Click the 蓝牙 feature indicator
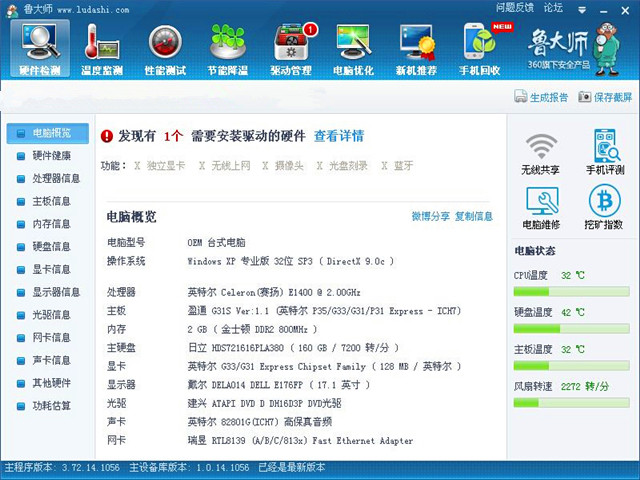 click(398, 166)
